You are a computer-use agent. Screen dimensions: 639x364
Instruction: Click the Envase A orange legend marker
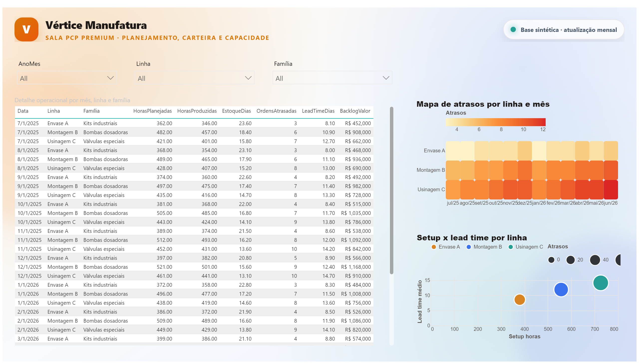coord(434,247)
